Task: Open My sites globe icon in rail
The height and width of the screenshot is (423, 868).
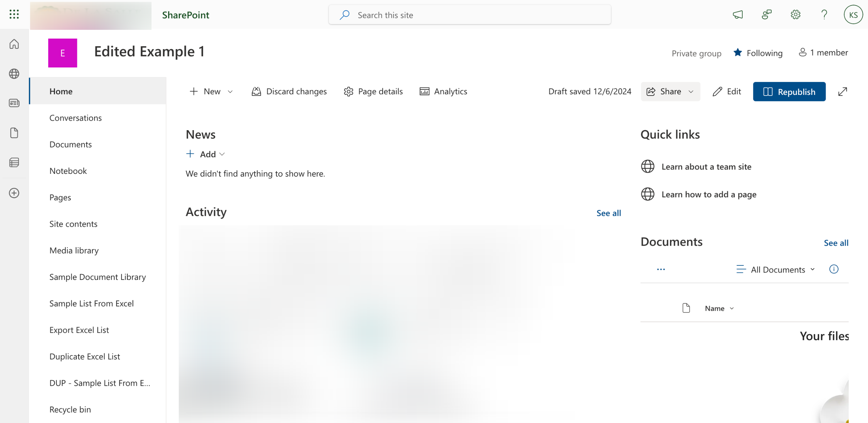Action: 14,74
